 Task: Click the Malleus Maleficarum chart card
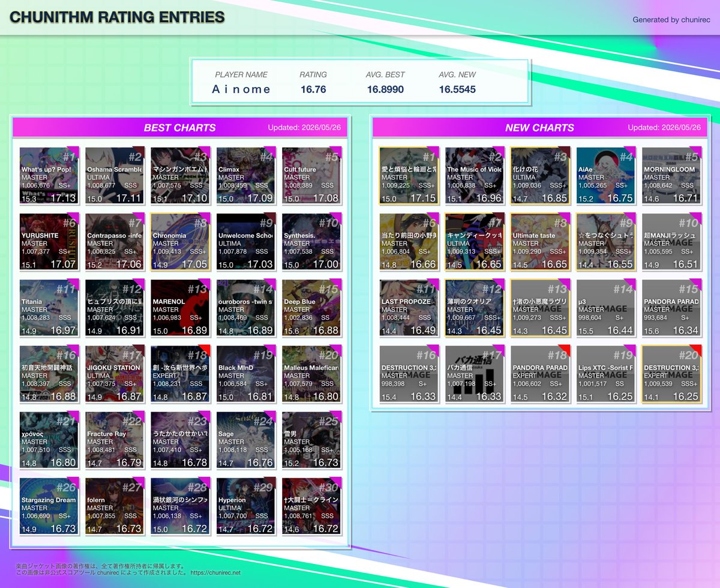(311, 374)
